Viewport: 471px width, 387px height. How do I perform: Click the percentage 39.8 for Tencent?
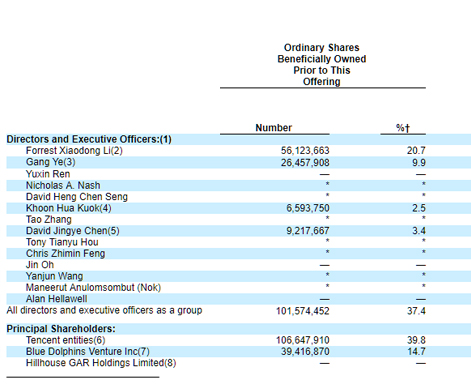(x=416, y=340)
